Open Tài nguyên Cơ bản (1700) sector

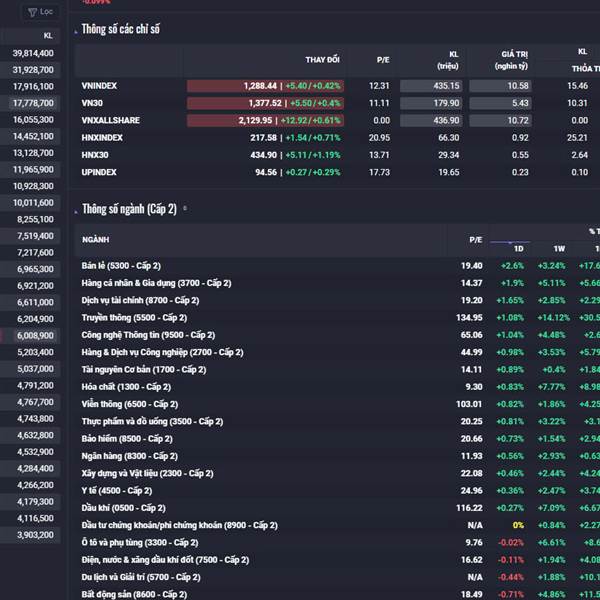coord(143,370)
